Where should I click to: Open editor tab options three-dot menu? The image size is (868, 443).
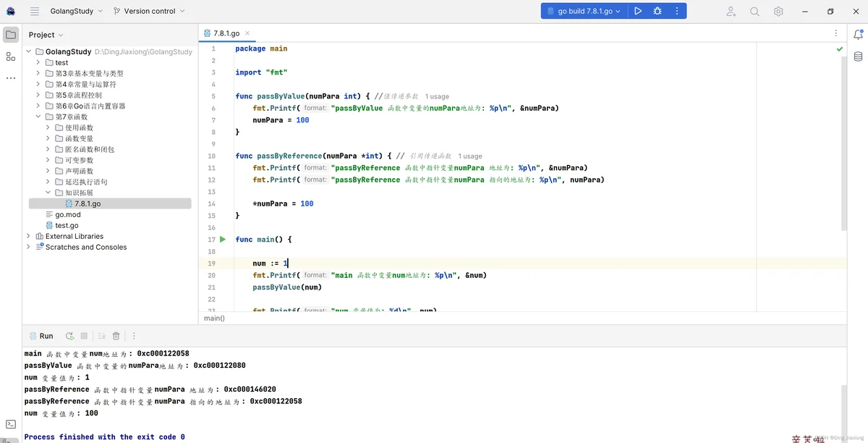[x=836, y=33]
